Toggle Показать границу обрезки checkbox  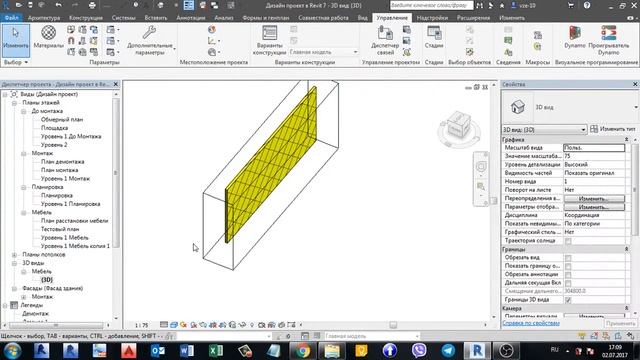coord(568,266)
